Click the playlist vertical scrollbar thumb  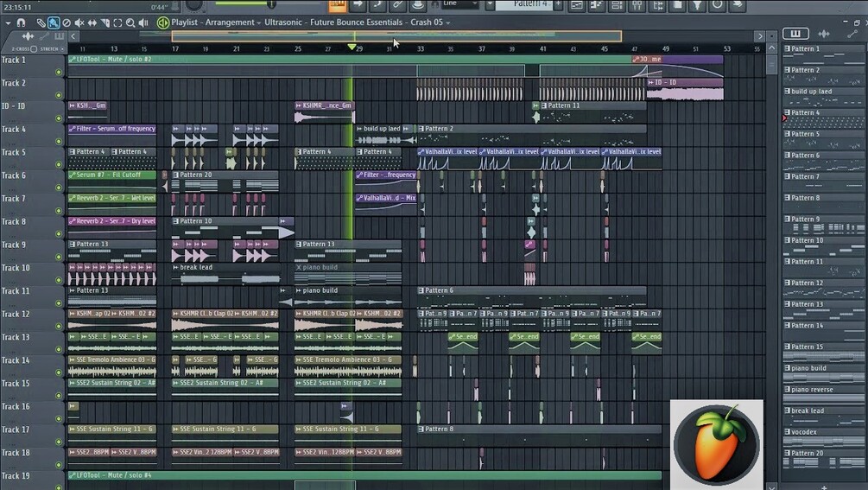[x=771, y=64]
